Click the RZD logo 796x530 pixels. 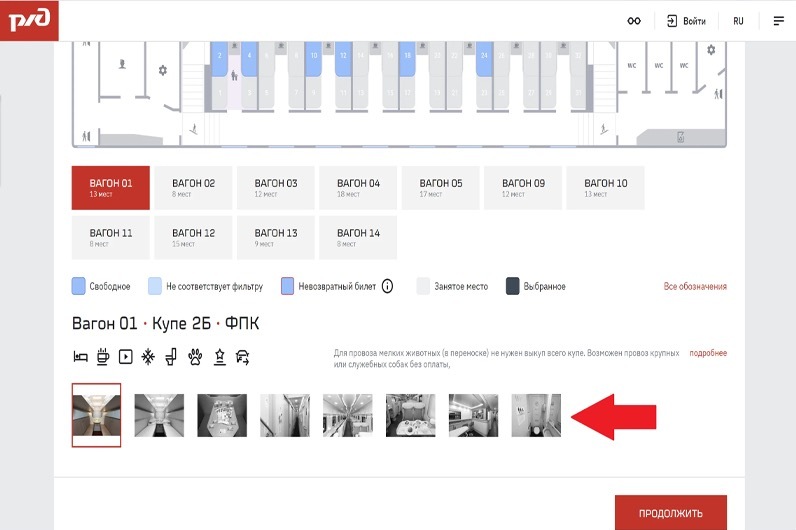29,20
